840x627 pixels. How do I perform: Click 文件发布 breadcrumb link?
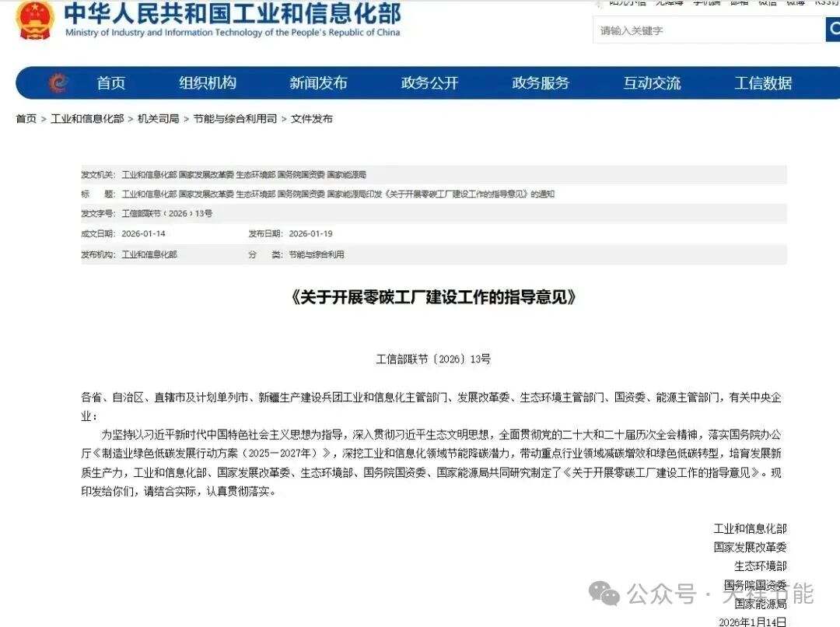point(312,119)
